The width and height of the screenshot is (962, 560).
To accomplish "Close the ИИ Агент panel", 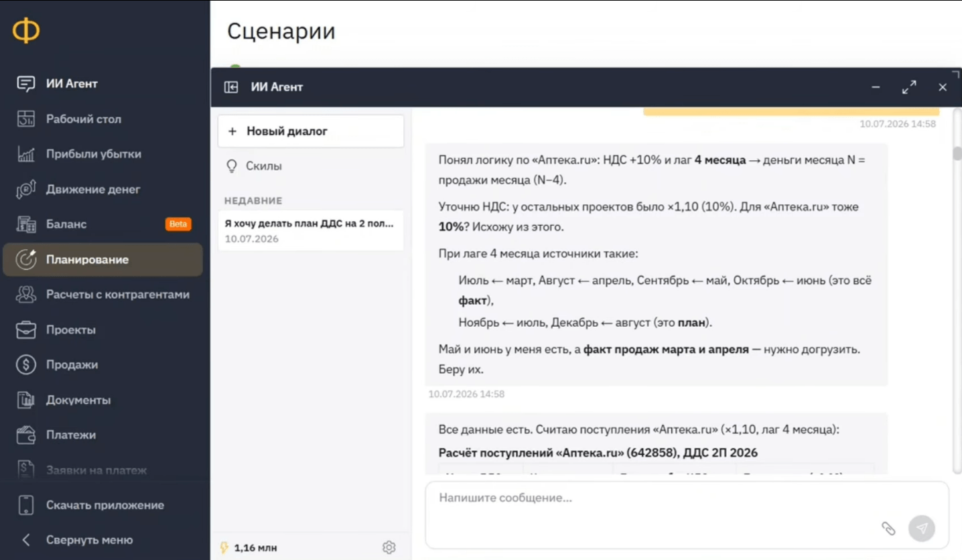I will pyautogui.click(x=943, y=87).
